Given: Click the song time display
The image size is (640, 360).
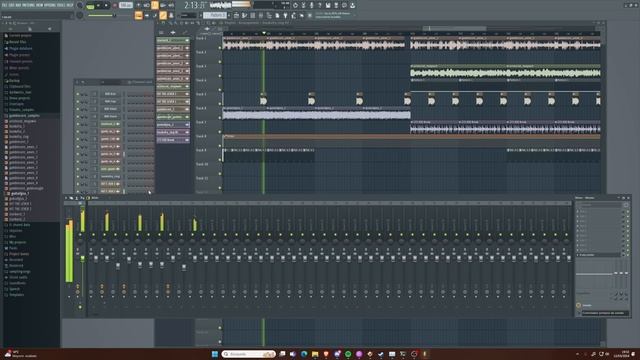Looking at the screenshot, I should [x=195, y=6].
